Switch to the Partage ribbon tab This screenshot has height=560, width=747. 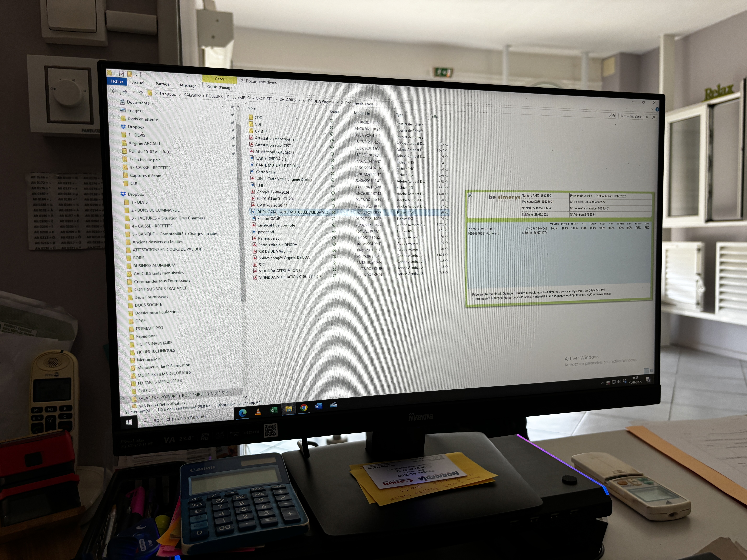[163, 84]
